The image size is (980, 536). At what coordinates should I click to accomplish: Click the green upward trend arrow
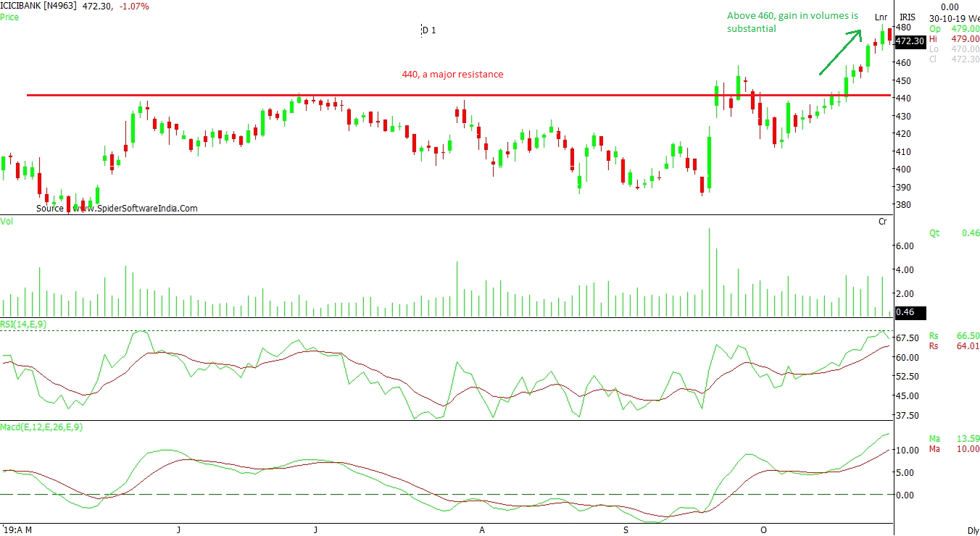(x=840, y=52)
